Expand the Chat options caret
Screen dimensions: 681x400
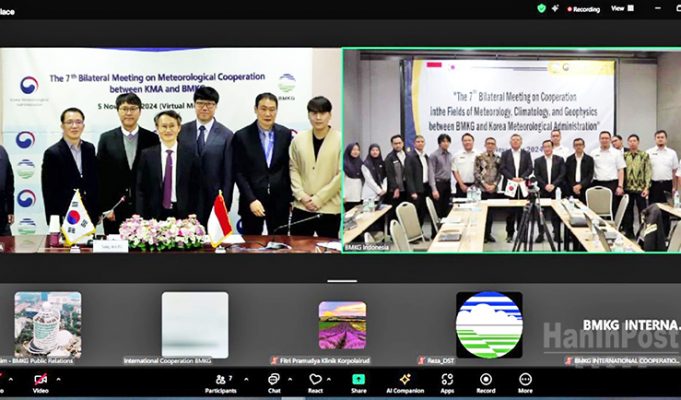291,379
